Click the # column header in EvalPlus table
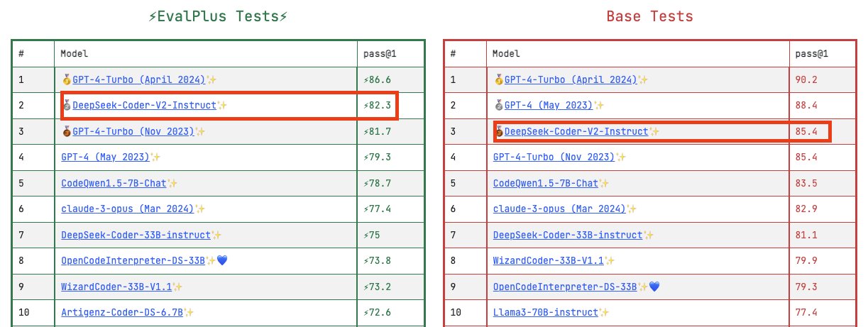Viewport: 868px width, 327px height. tap(21, 53)
